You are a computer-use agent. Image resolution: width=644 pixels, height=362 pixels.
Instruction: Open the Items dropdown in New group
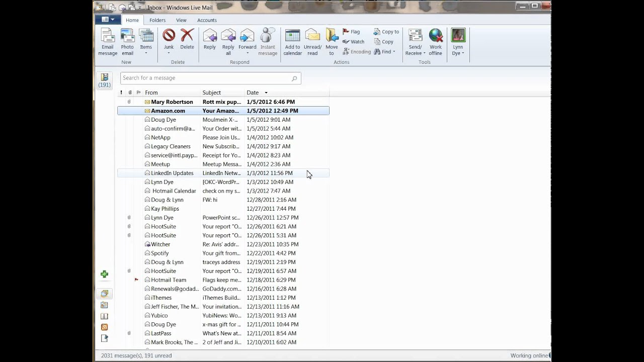[146, 42]
